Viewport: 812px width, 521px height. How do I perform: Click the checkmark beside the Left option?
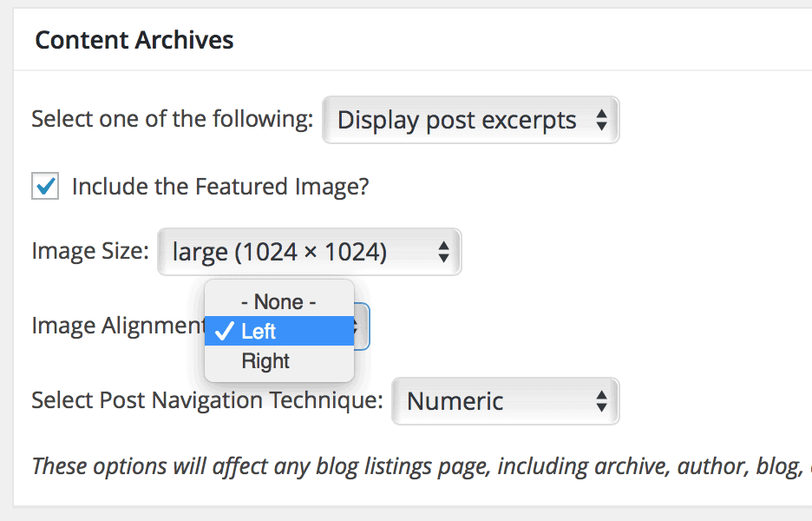coord(224,331)
